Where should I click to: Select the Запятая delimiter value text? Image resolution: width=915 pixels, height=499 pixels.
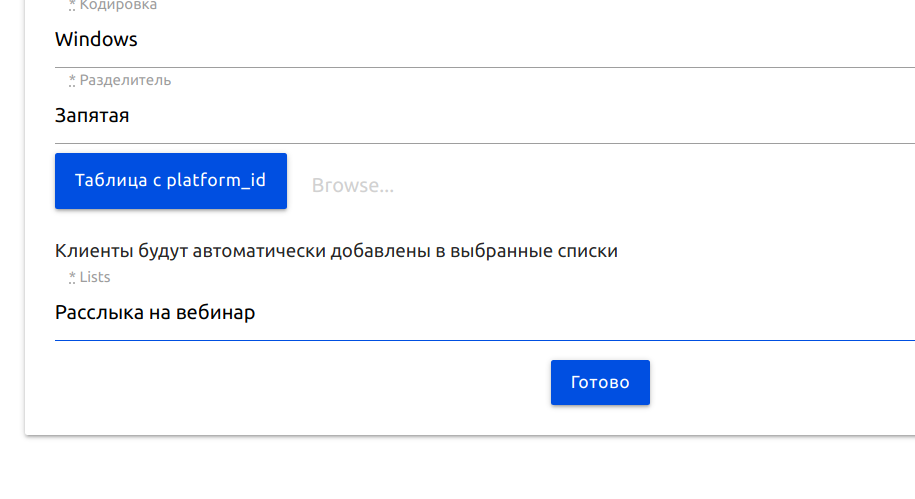tap(92, 116)
